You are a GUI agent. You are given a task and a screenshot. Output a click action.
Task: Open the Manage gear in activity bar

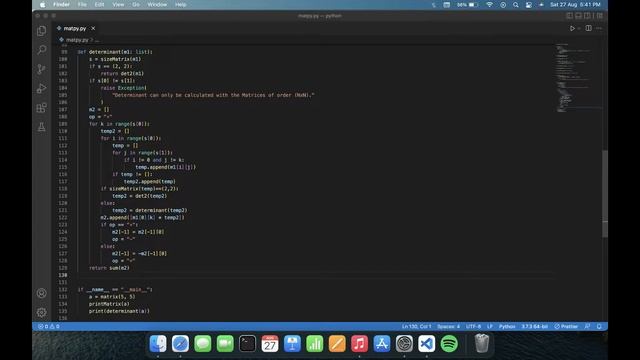click(x=42, y=312)
